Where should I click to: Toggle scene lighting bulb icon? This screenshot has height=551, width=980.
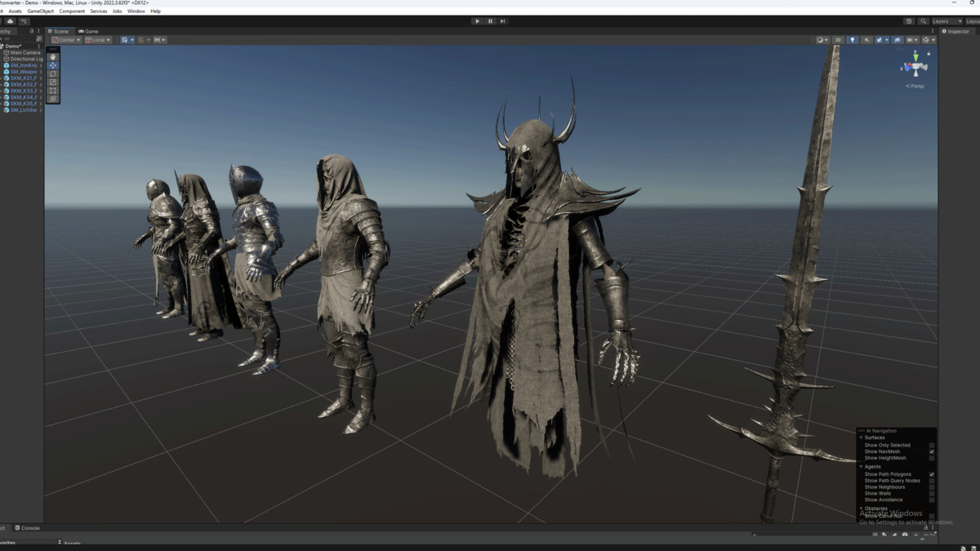click(853, 40)
